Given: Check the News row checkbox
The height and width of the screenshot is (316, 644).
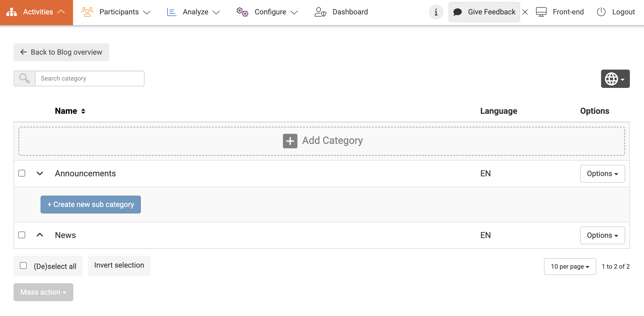Looking at the screenshot, I should 22,235.
